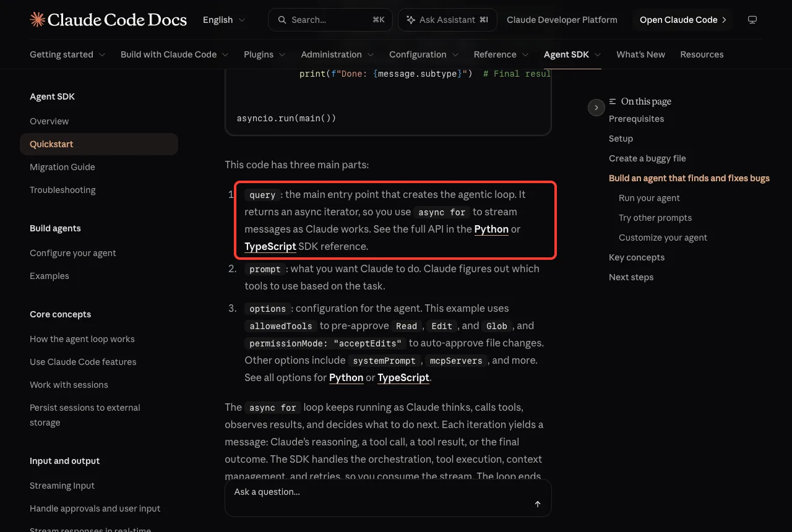This screenshot has width=792, height=532.
Task: Open the Resources tab
Action: click(702, 54)
